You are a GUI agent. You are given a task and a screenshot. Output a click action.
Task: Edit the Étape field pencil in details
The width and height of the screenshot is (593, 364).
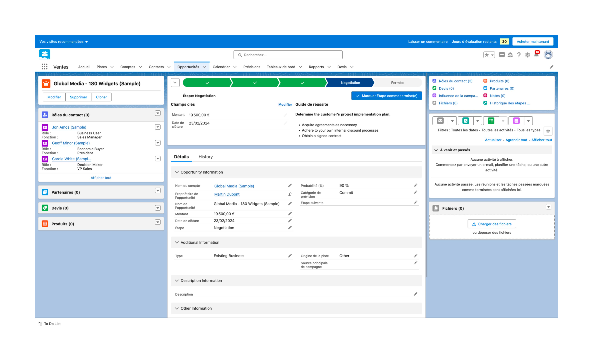pos(290,228)
